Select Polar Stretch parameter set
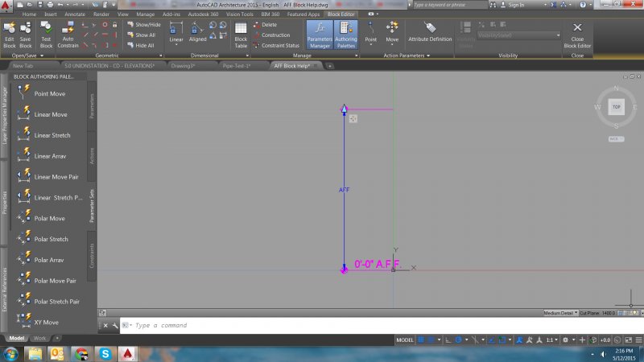The image size is (644, 362). click(x=51, y=239)
